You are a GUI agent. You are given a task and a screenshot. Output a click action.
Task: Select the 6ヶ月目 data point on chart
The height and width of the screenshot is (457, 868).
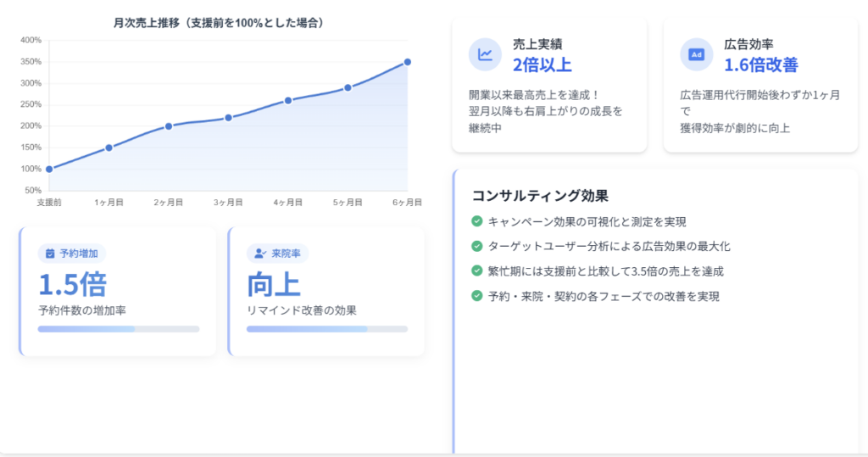408,62
